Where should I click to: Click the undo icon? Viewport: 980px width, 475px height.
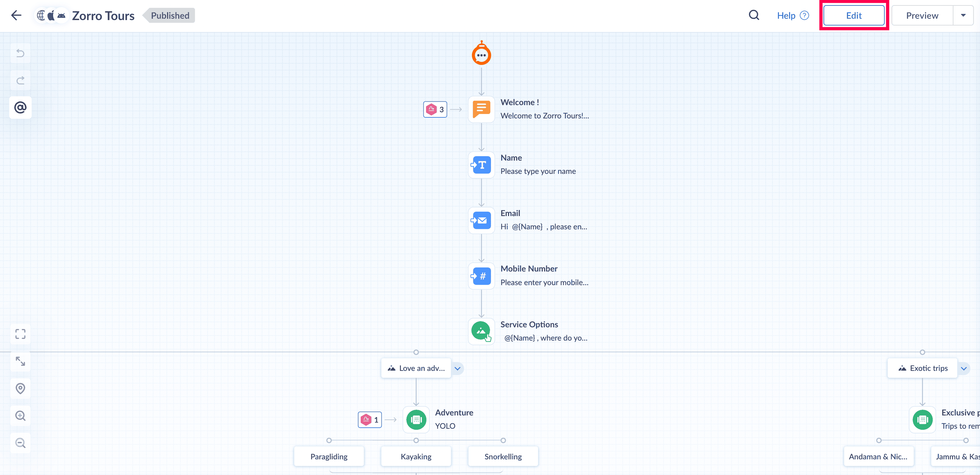pos(20,53)
